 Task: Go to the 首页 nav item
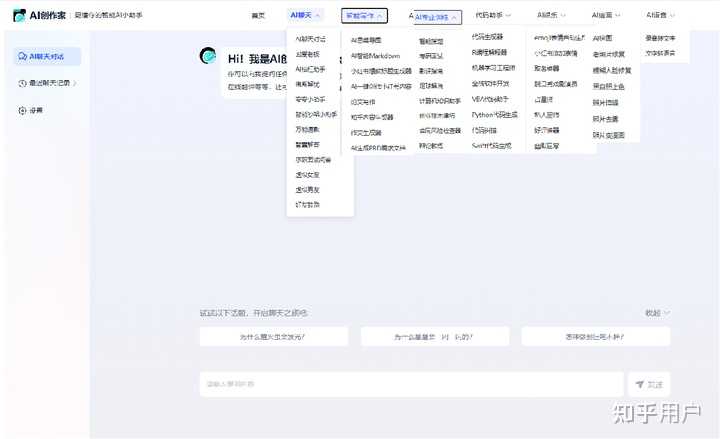258,16
